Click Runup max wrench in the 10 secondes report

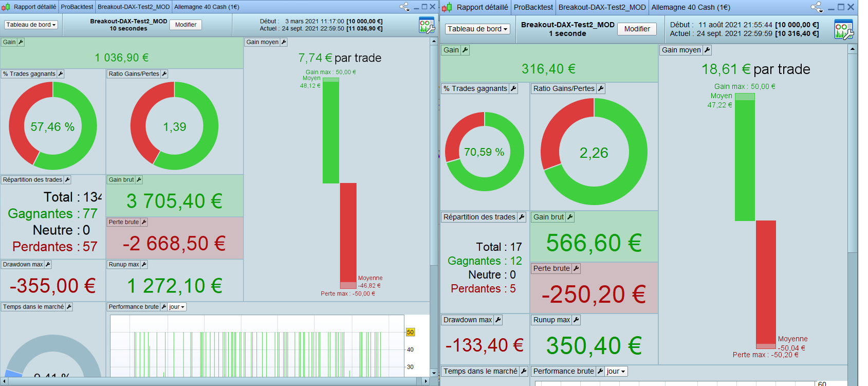(x=144, y=265)
